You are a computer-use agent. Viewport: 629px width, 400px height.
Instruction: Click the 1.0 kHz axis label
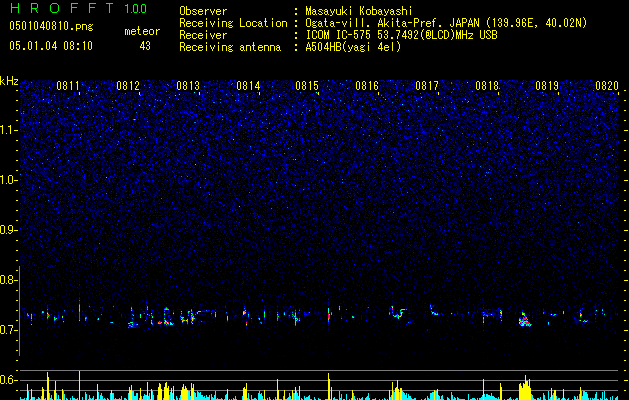8,180
